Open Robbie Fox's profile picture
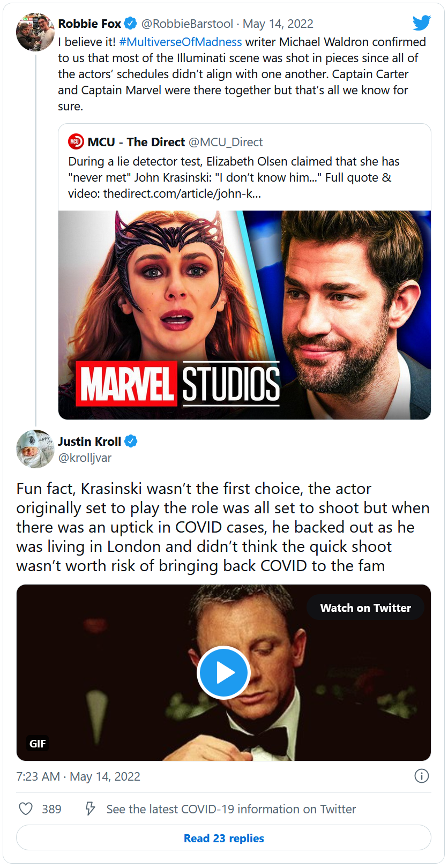The width and height of the screenshot is (448, 868). point(35,32)
